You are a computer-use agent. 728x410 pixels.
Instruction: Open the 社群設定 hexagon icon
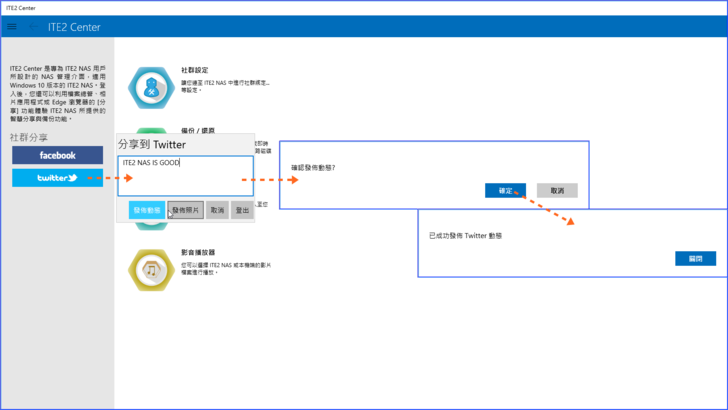[151, 88]
